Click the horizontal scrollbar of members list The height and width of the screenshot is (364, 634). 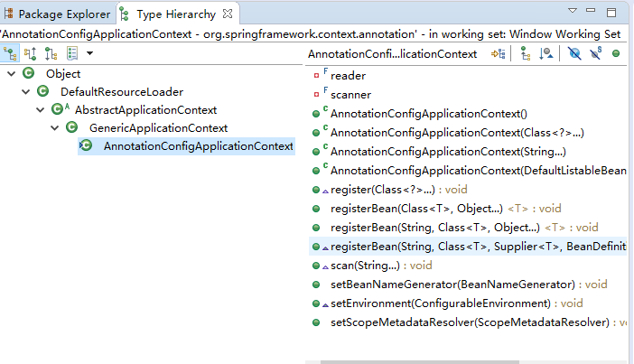pos(420,362)
